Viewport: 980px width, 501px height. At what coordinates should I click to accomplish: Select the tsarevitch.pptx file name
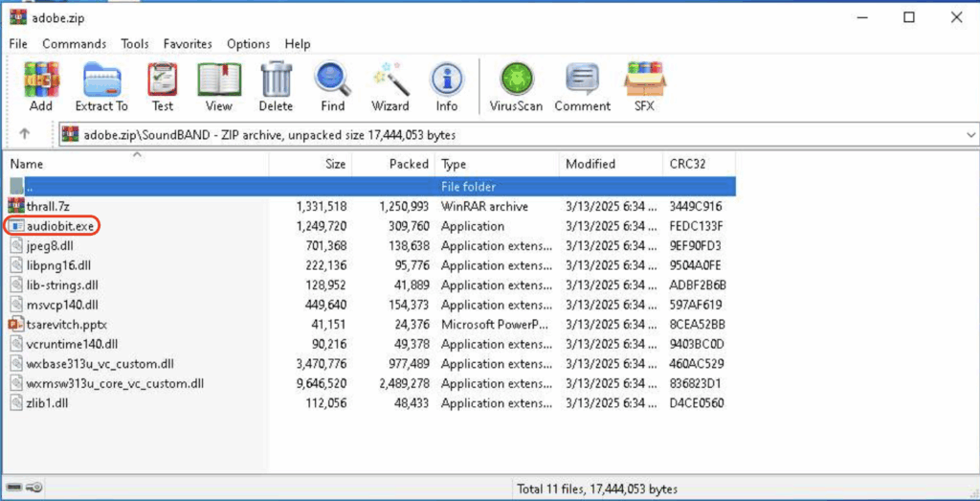68,325
